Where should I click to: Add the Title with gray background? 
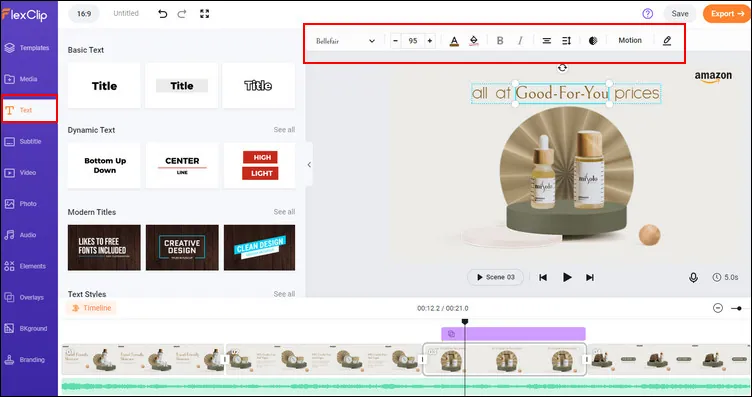pos(182,86)
